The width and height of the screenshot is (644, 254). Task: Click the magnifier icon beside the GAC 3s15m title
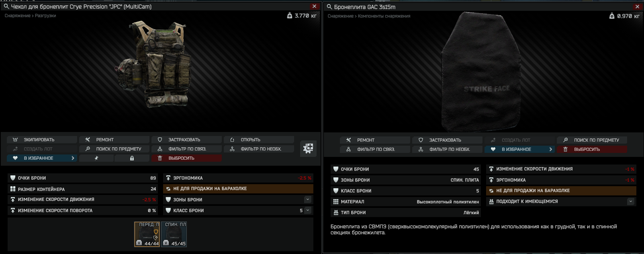329,7
